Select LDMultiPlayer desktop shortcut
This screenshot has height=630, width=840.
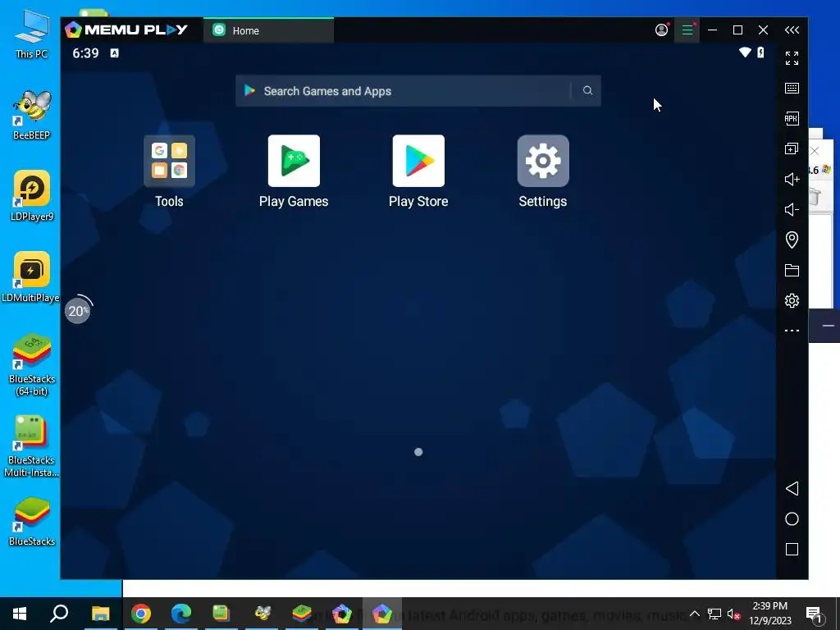(30, 277)
